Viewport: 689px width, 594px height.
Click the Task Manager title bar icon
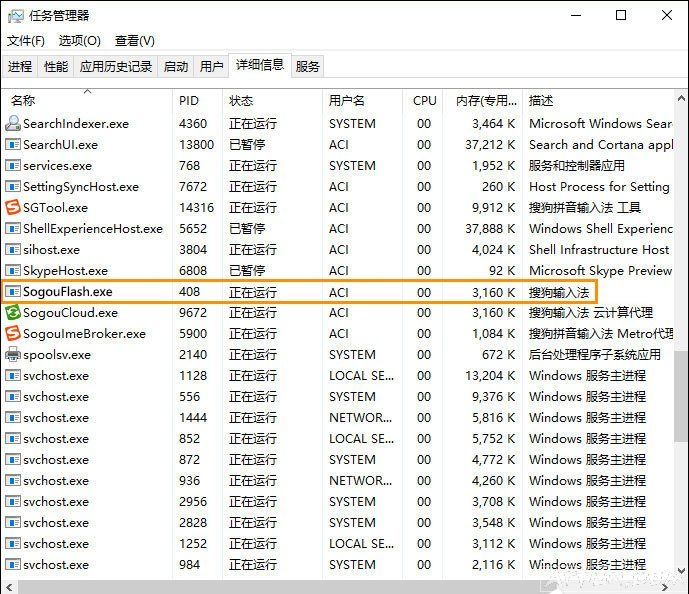pyautogui.click(x=15, y=15)
